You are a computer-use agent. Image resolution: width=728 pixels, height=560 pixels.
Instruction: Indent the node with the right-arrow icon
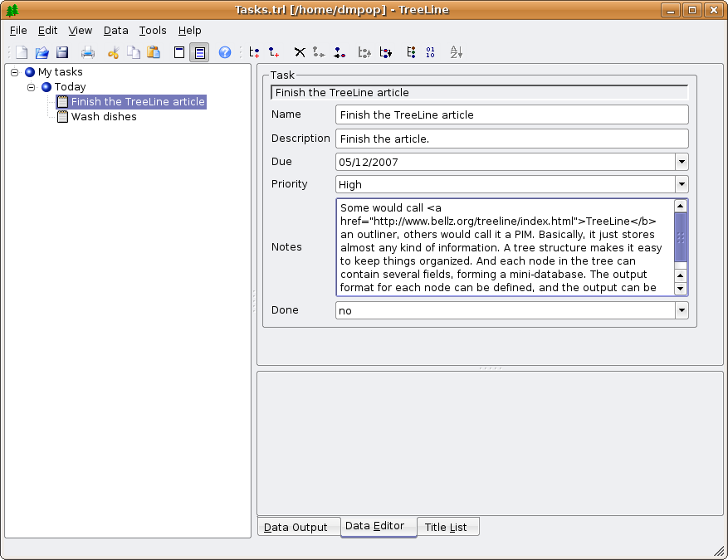[319, 52]
